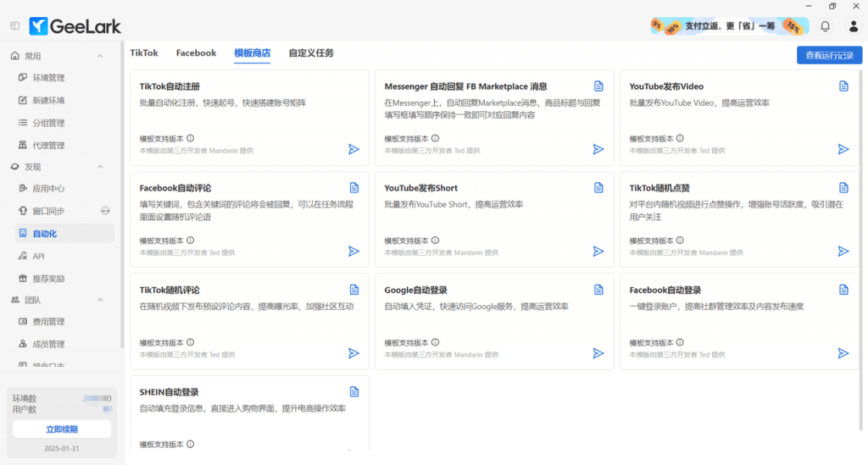Click the 立即续期 renew button
The image size is (868, 465).
point(62,429)
